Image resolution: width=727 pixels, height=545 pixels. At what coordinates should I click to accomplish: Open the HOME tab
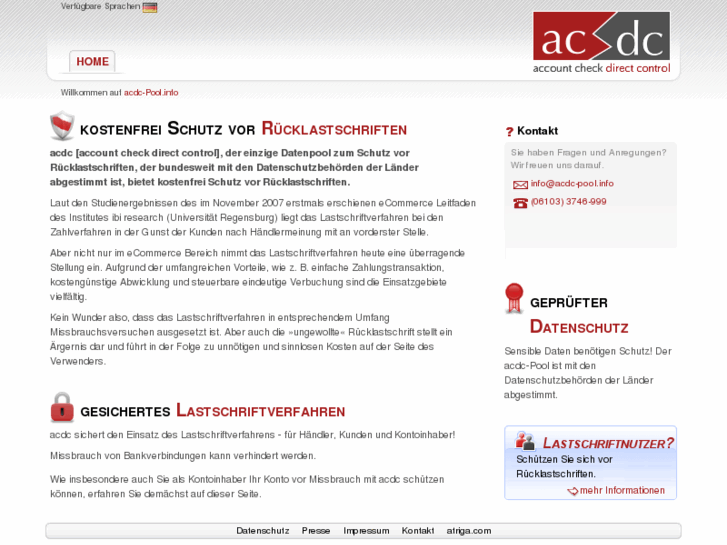tap(92, 61)
